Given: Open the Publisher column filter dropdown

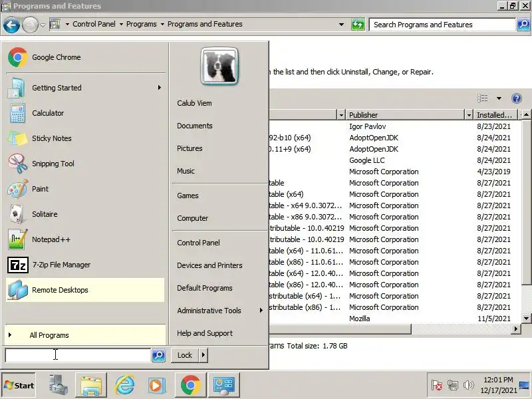Looking at the screenshot, I should click(469, 115).
